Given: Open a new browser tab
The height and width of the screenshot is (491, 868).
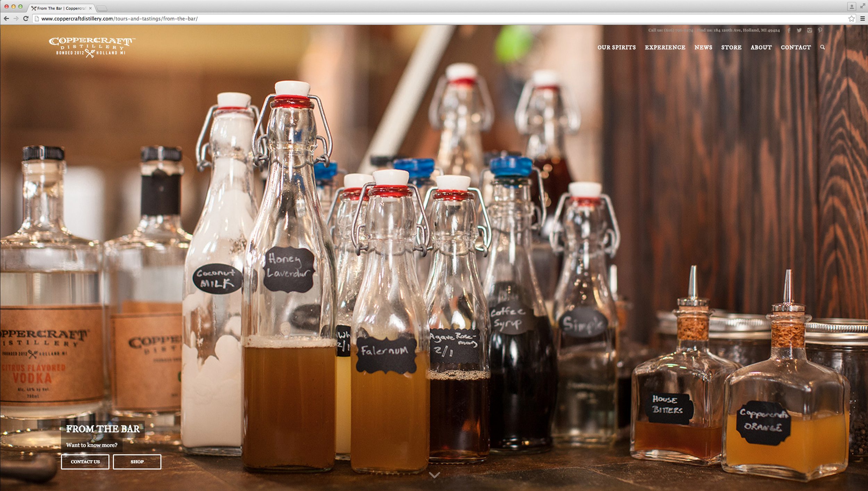Looking at the screenshot, I should (102, 8).
